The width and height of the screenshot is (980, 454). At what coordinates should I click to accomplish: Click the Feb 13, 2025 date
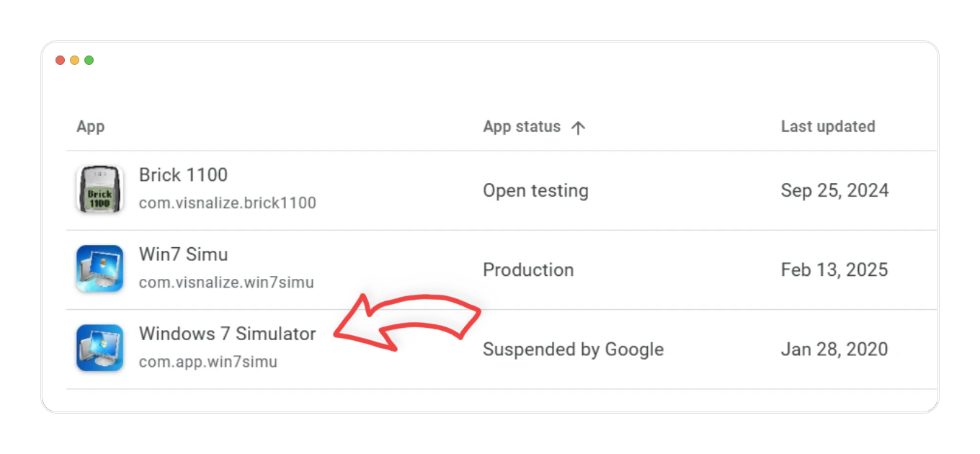tap(834, 270)
